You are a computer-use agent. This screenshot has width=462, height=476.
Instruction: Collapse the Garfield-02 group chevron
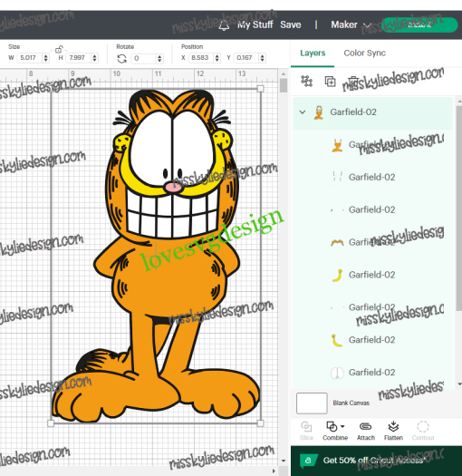pyautogui.click(x=303, y=112)
